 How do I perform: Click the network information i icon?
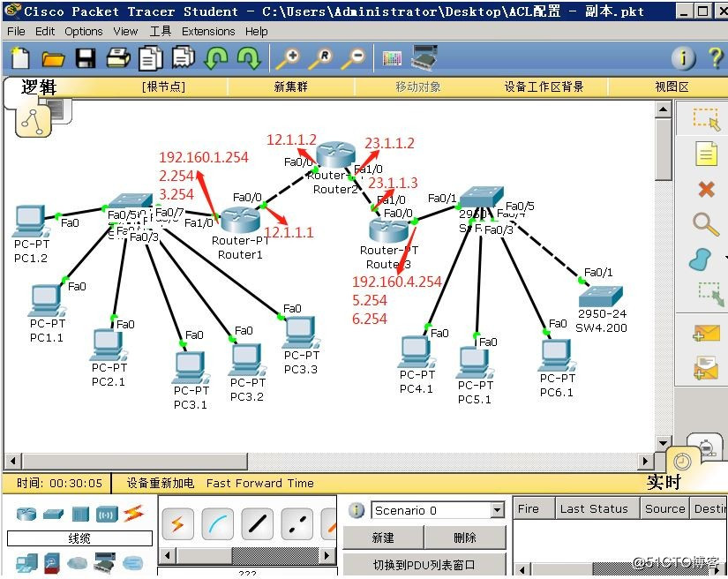point(683,58)
